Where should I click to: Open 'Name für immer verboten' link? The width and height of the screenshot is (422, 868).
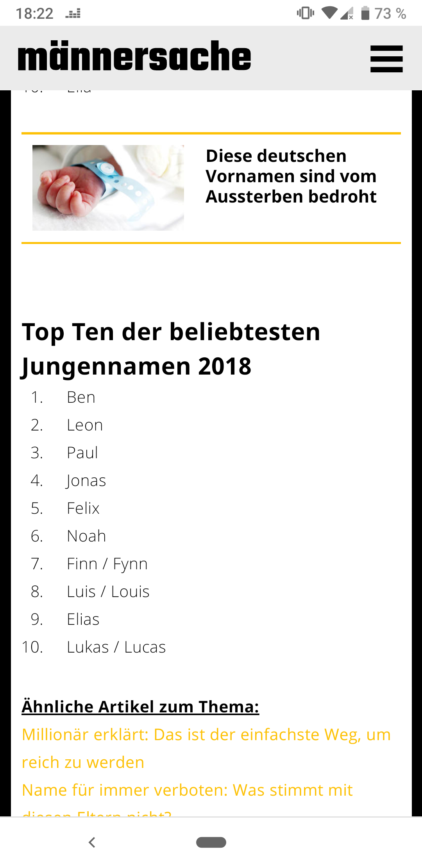187,790
